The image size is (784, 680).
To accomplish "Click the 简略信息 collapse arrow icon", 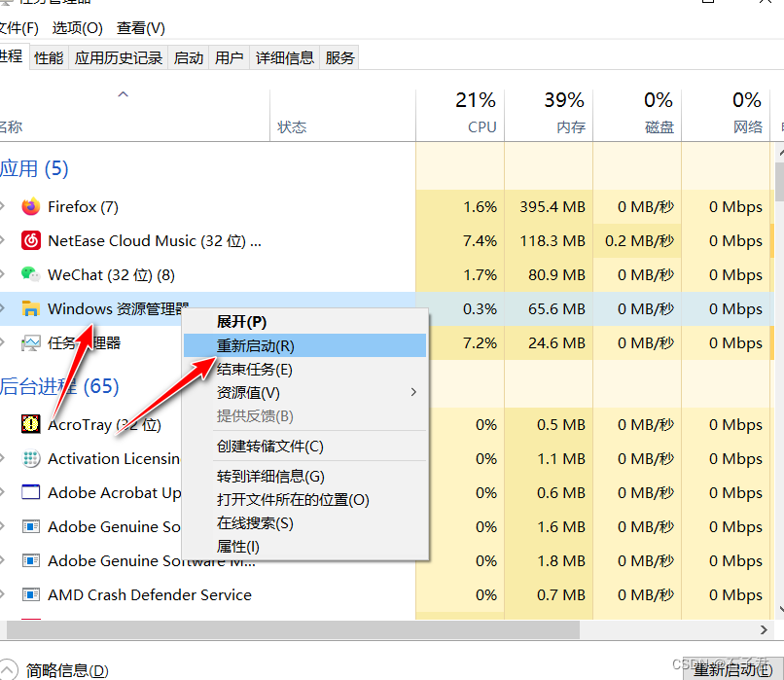I will (7, 670).
